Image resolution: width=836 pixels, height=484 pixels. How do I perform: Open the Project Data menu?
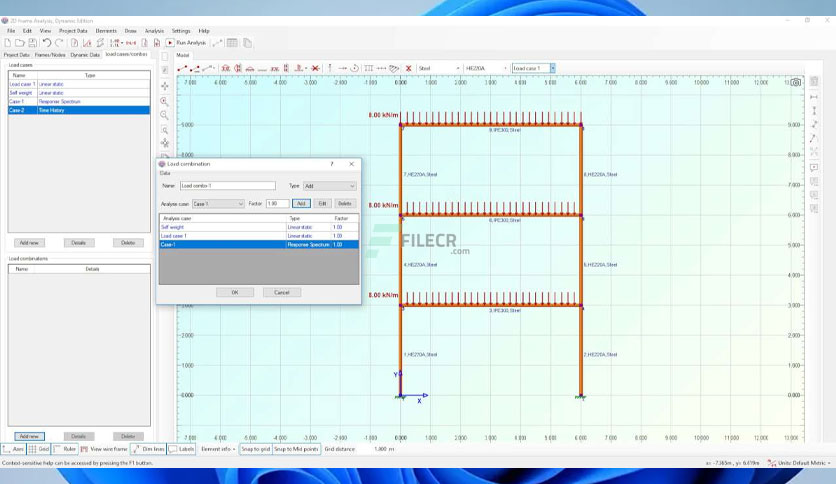[x=73, y=31]
